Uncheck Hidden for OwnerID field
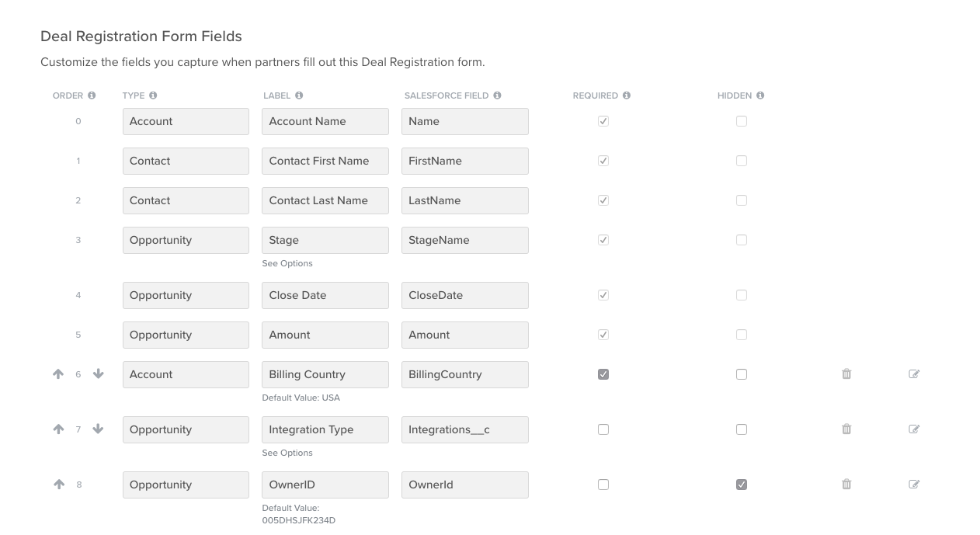 tap(742, 485)
